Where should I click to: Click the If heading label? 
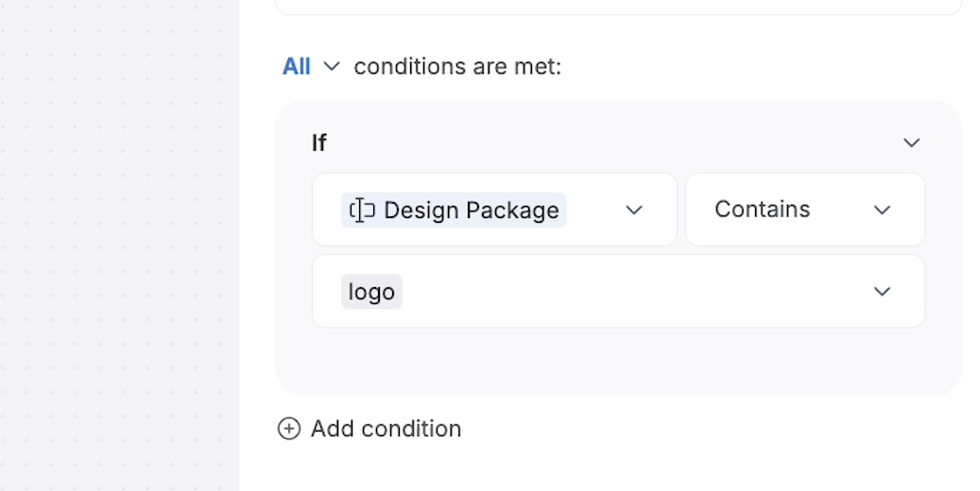pos(318,144)
